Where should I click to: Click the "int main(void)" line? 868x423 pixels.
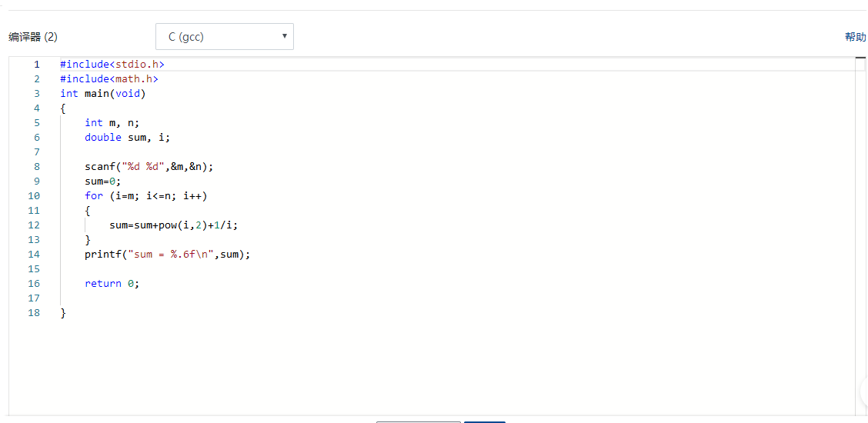click(x=103, y=94)
